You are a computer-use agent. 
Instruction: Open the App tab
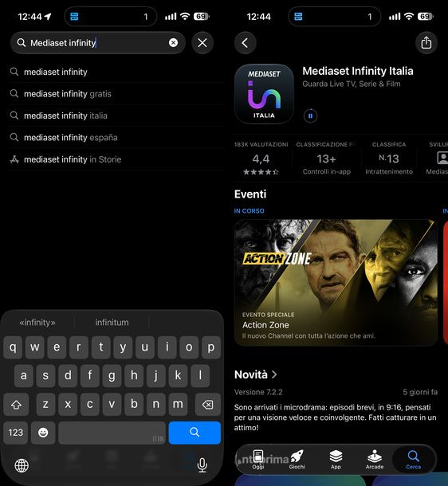coord(336,460)
